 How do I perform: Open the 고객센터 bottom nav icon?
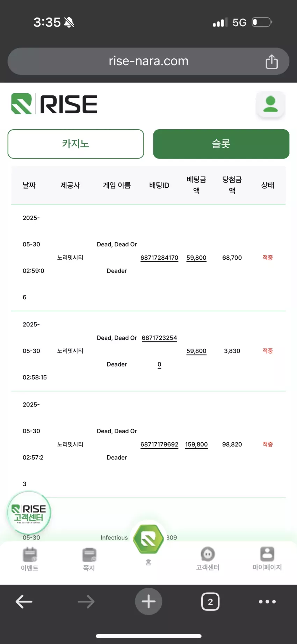click(208, 554)
